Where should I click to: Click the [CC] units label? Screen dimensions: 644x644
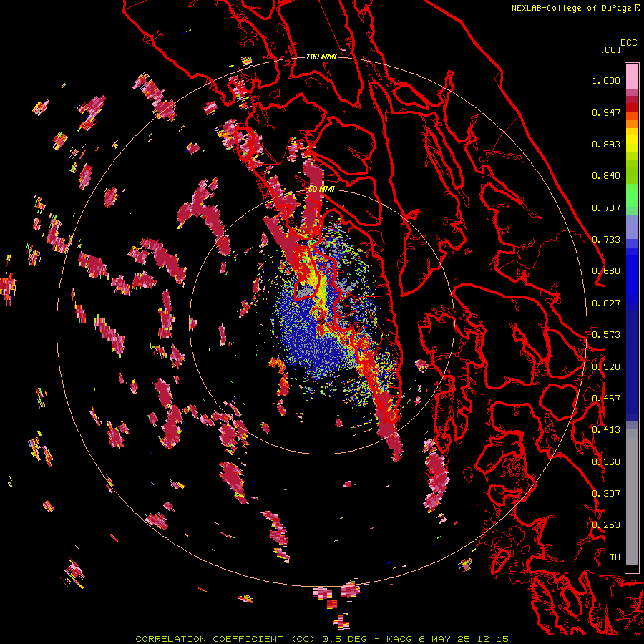point(610,49)
